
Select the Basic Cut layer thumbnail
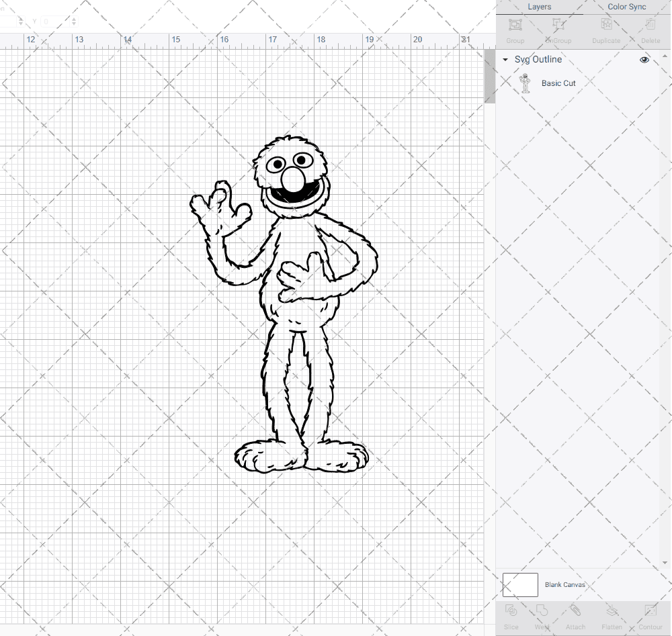(525, 83)
